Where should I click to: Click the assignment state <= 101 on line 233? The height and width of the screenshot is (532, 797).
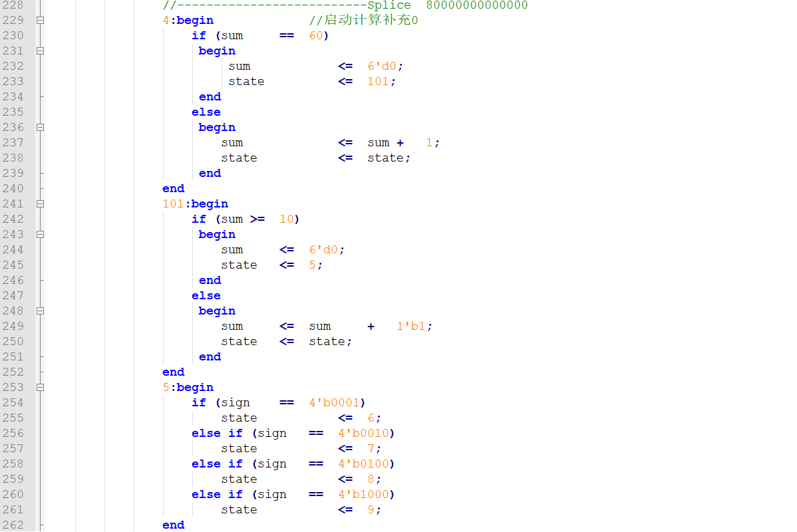(x=313, y=81)
